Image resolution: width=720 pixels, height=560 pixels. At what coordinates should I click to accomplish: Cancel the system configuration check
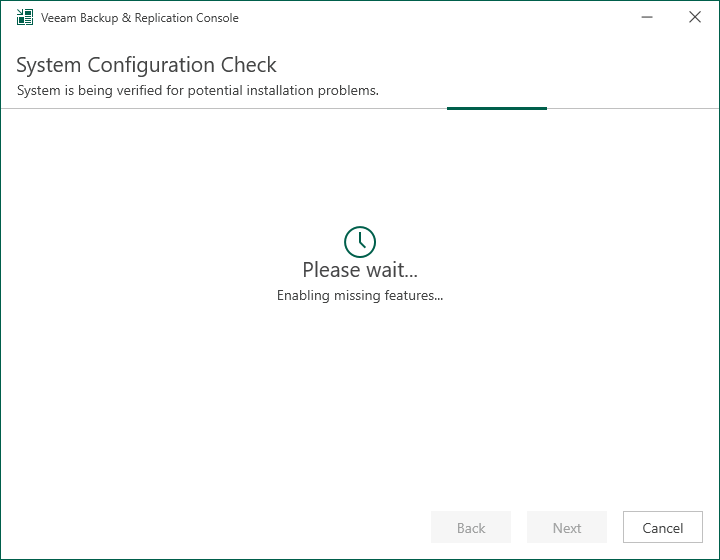point(662,528)
